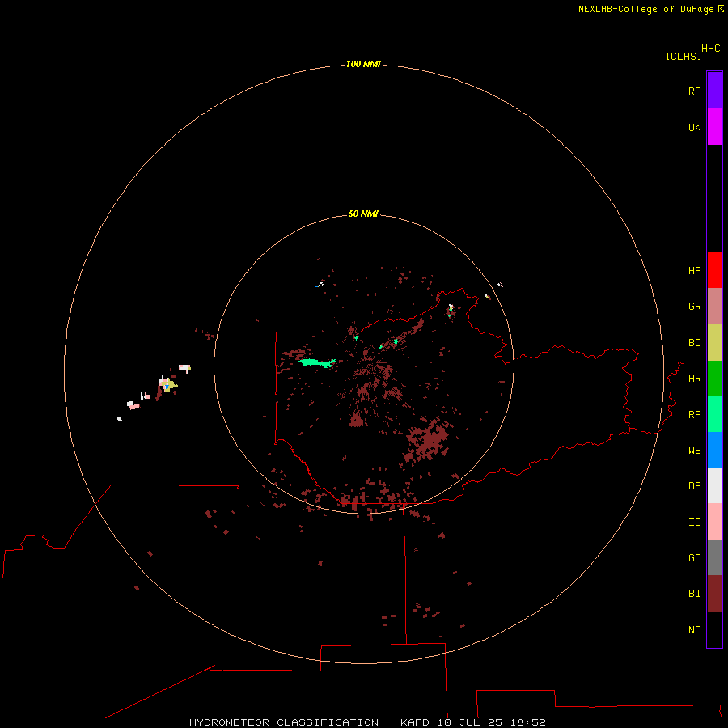Click the RF purple legend swatch
The width and height of the screenshot is (728, 728).
coord(714,91)
